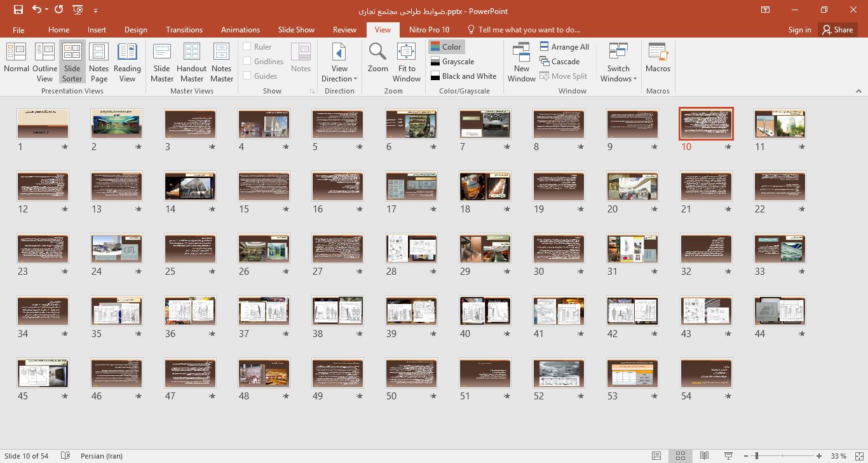Click Slide Sorter icon in status bar
The image size is (868, 463).
click(x=681, y=455)
